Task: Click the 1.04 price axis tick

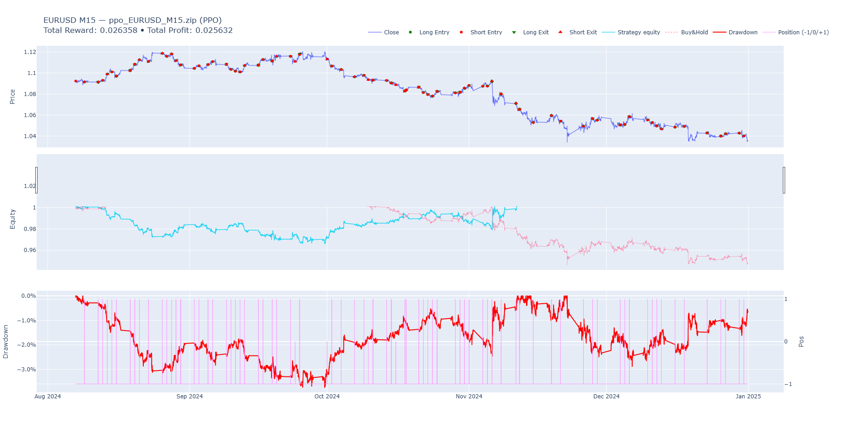Action: tap(30, 136)
